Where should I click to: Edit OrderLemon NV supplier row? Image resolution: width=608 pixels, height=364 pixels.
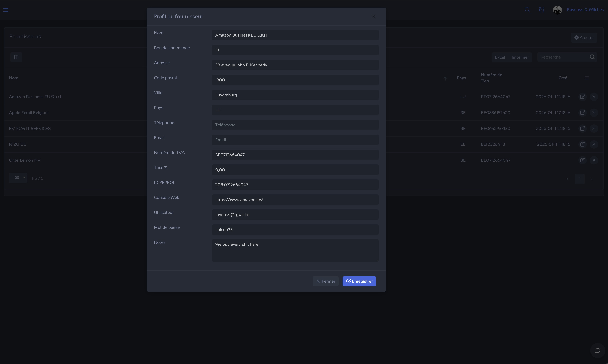coord(583,160)
